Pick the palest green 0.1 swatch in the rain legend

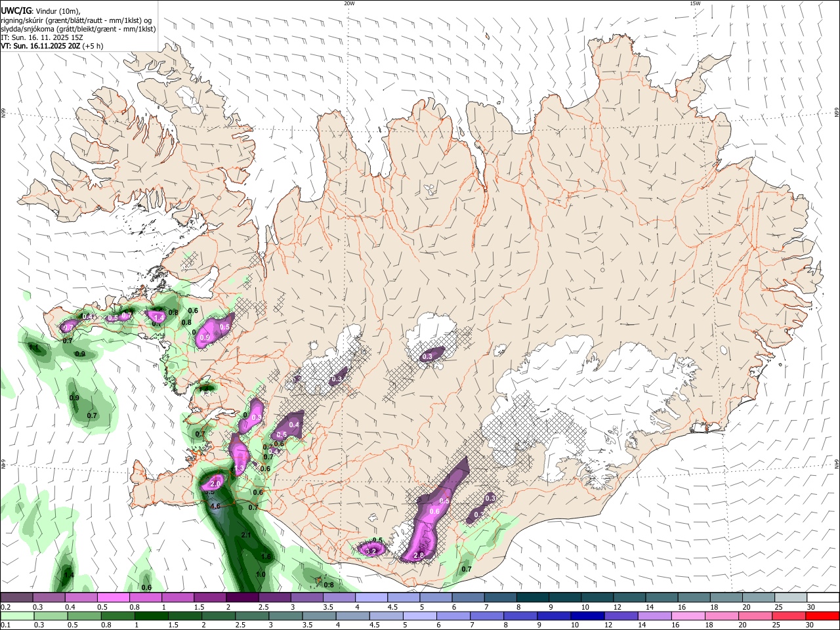coord(16,616)
